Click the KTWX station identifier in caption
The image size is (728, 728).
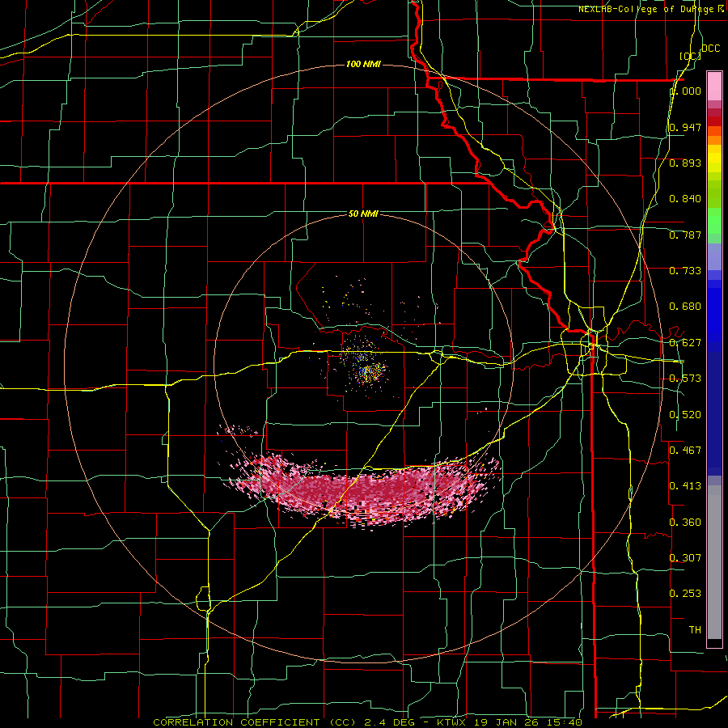click(x=451, y=722)
